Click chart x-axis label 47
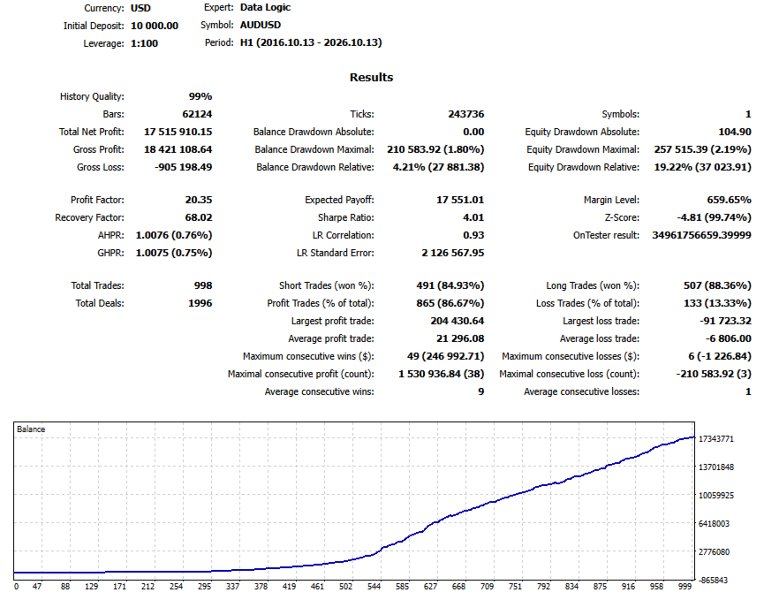 point(37,587)
